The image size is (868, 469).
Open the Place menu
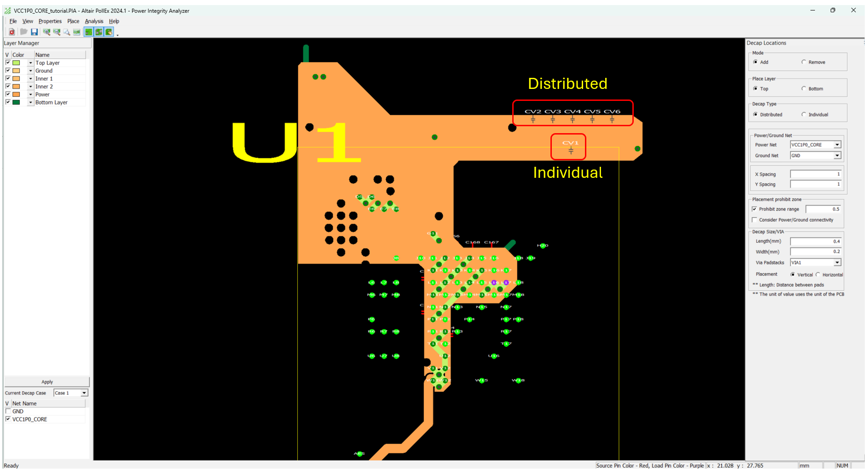(x=73, y=21)
